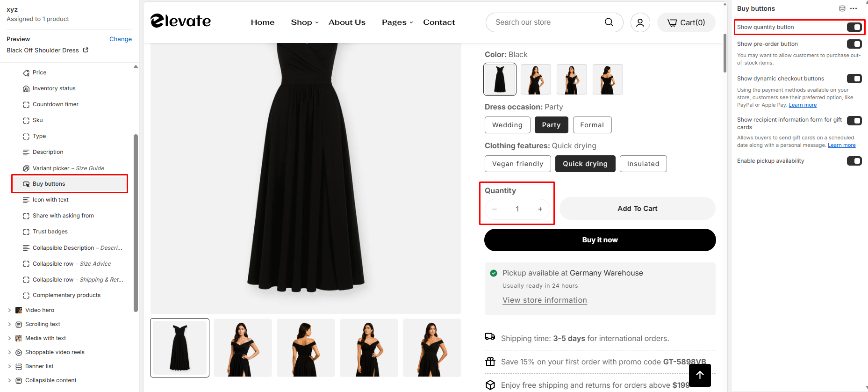This screenshot has height=392, width=868.
Task: Click the Trust badges block icon
Action: click(x=26, y=232)
